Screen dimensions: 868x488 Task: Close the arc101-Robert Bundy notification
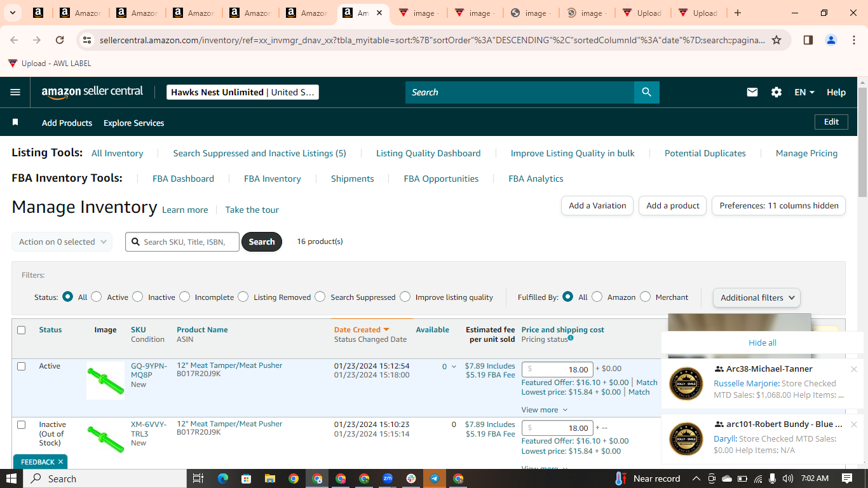pyautogui.click(x=854, y=424)
